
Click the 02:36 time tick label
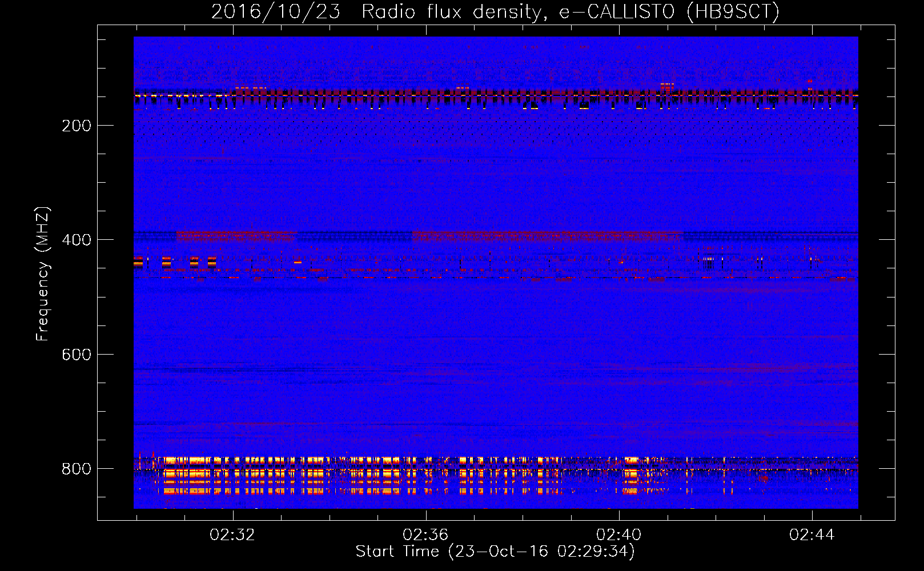(x=425, y=535)
